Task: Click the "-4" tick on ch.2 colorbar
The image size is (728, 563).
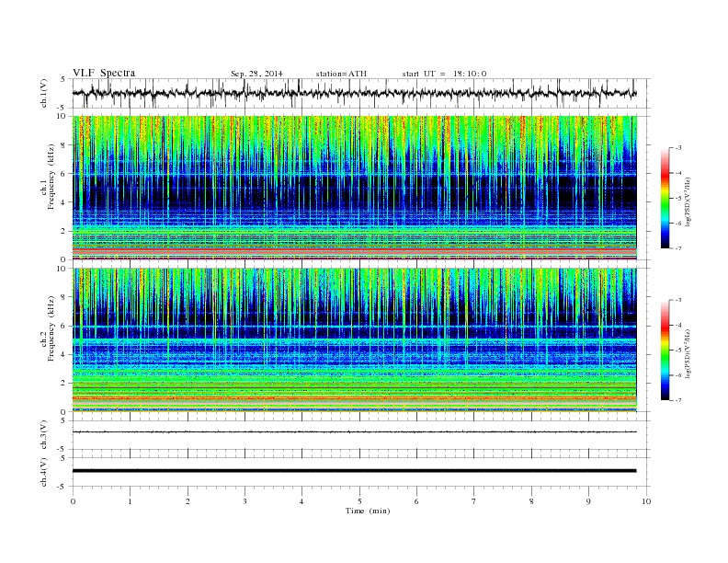Action: [x=678, y=325]
